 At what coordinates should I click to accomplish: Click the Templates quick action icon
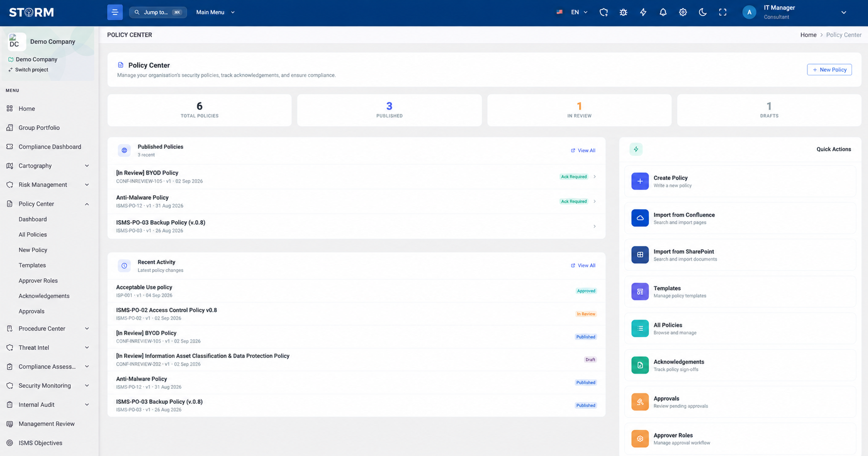(640, 291)
